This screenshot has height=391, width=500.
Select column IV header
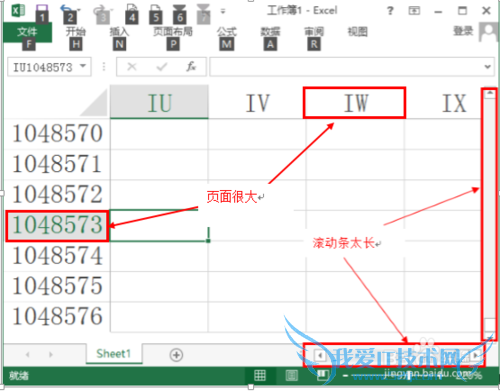click(257, 102)
